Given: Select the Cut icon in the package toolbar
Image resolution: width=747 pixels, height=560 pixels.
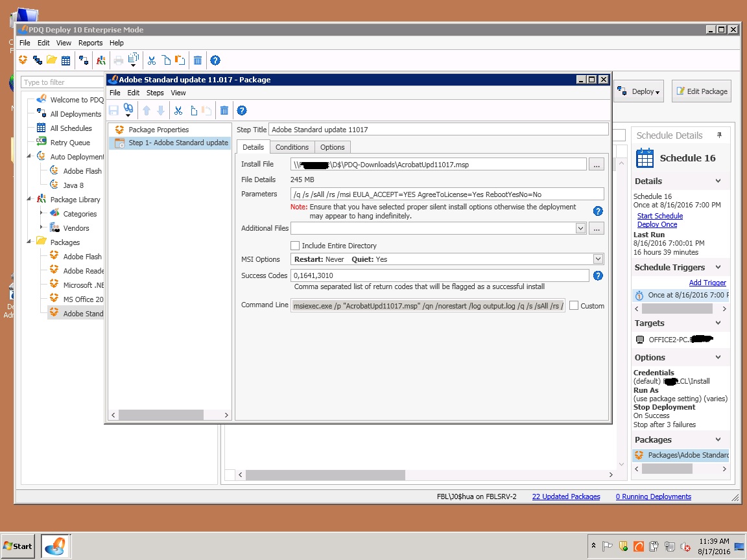Looking at the screenshot, I should [x=178, y=110].
